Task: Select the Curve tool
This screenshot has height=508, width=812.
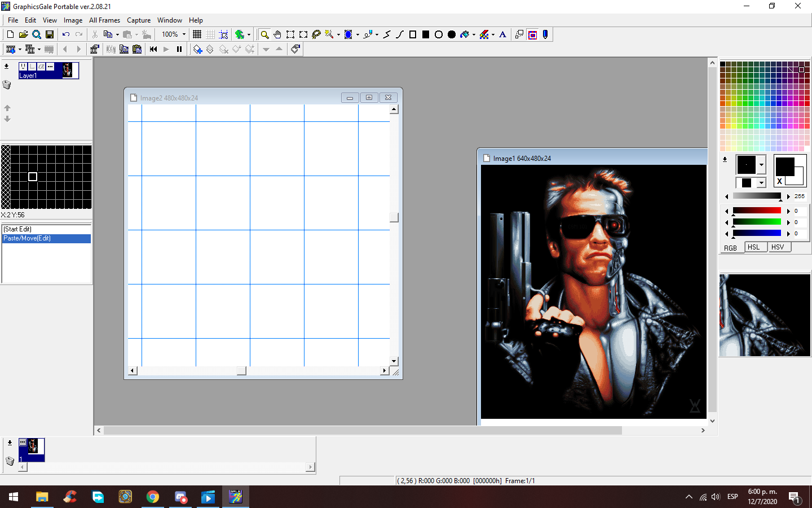Action: pos(400,34)
